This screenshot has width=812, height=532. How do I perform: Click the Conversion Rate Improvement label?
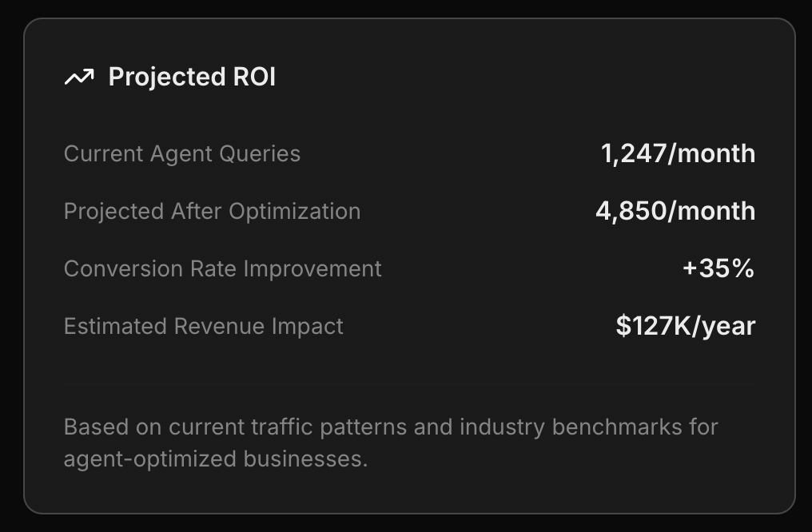[x=223, y=268]
